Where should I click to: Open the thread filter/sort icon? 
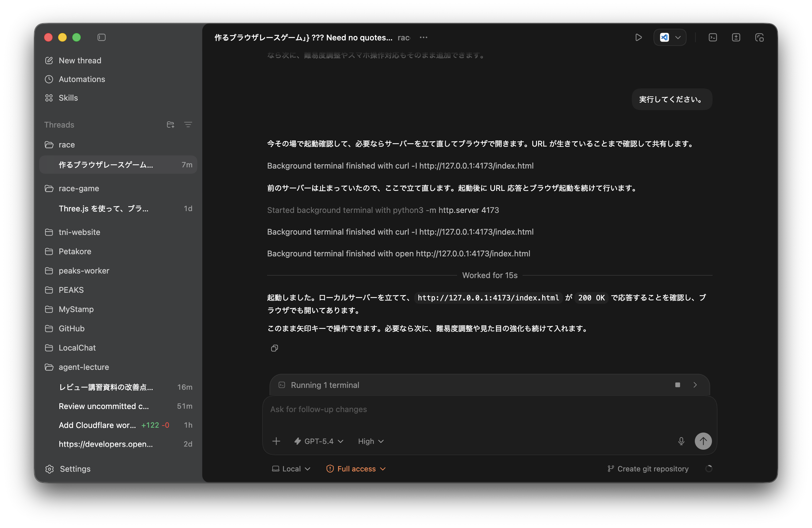(188, 125)
